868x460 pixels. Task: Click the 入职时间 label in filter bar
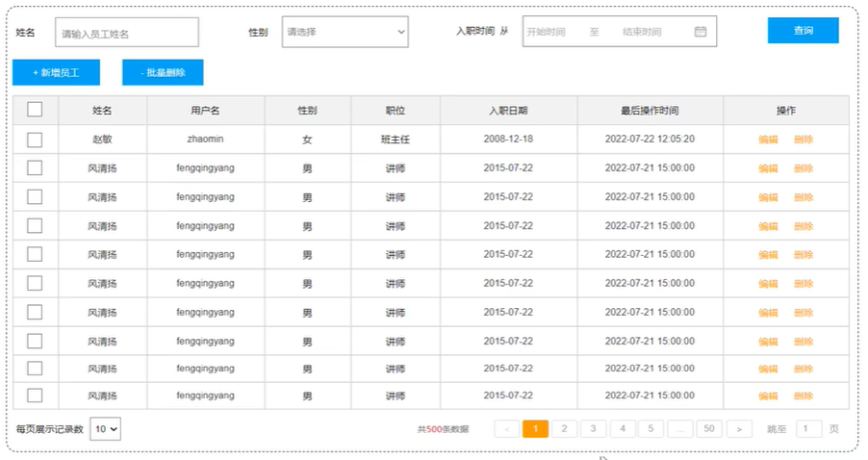tap(475, 31)
